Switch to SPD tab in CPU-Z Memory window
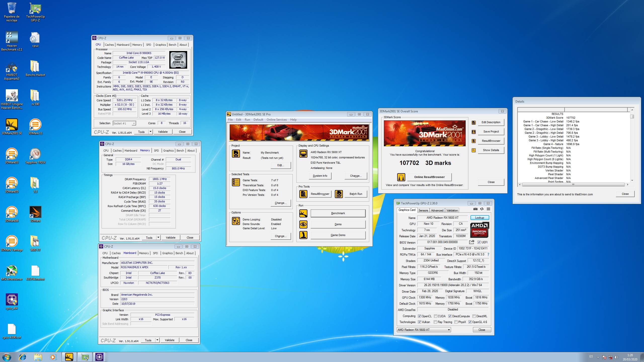Image resolution: width=644 pixels, height=362 pixels. click(156, 151)
